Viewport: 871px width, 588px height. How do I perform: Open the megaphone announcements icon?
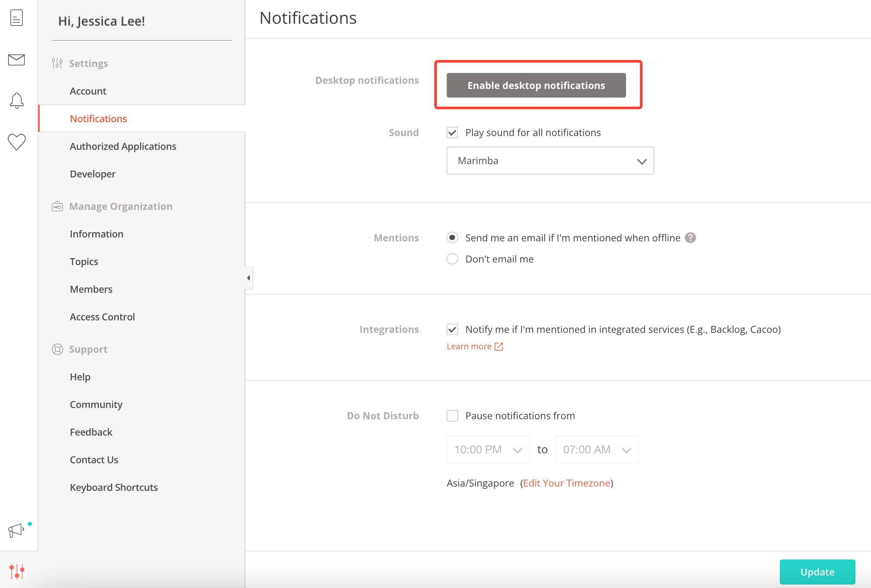(x=15, y=531)
